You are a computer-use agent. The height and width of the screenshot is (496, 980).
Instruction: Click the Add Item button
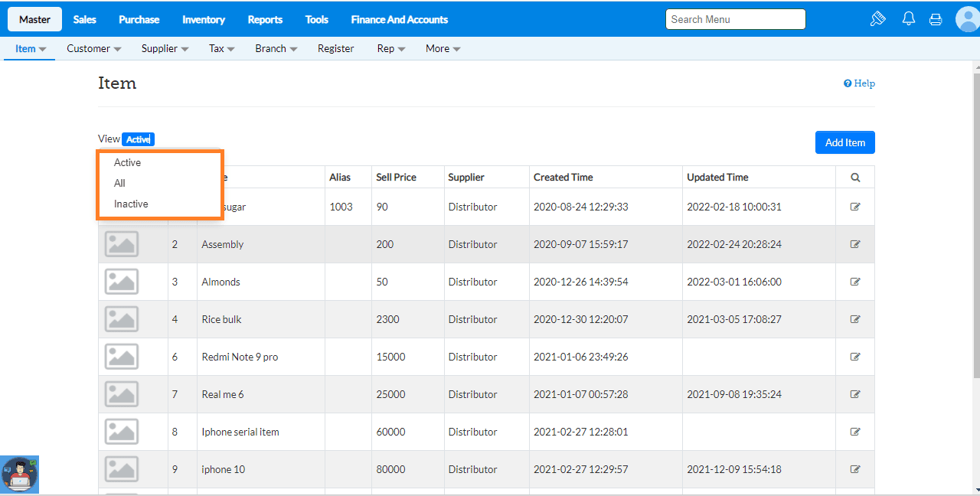click(845, 142)
